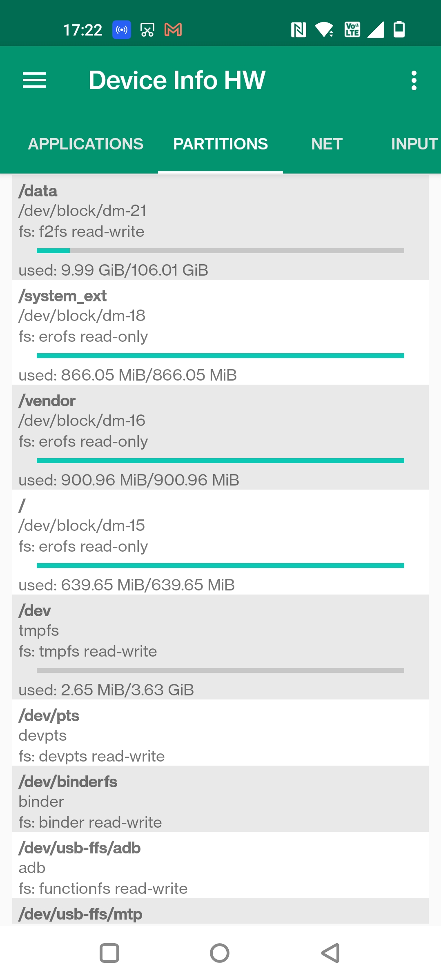Open recent apps with square button
Viewport: 441px width, 980px height.
tap(109, 953)
